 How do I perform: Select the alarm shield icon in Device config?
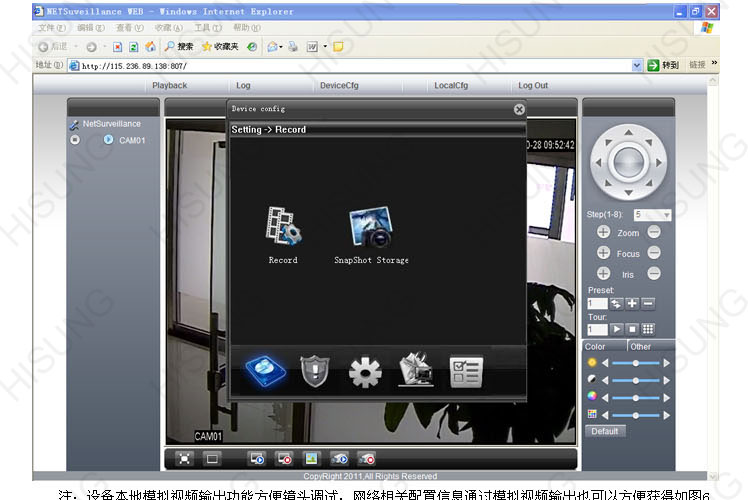tap(314, 371)
